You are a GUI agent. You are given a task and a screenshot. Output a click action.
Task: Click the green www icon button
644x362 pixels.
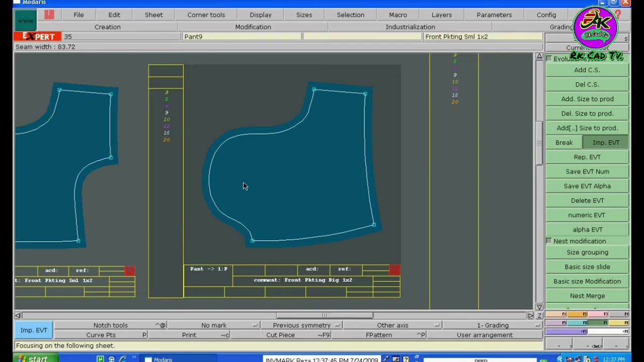click(25, 21)
